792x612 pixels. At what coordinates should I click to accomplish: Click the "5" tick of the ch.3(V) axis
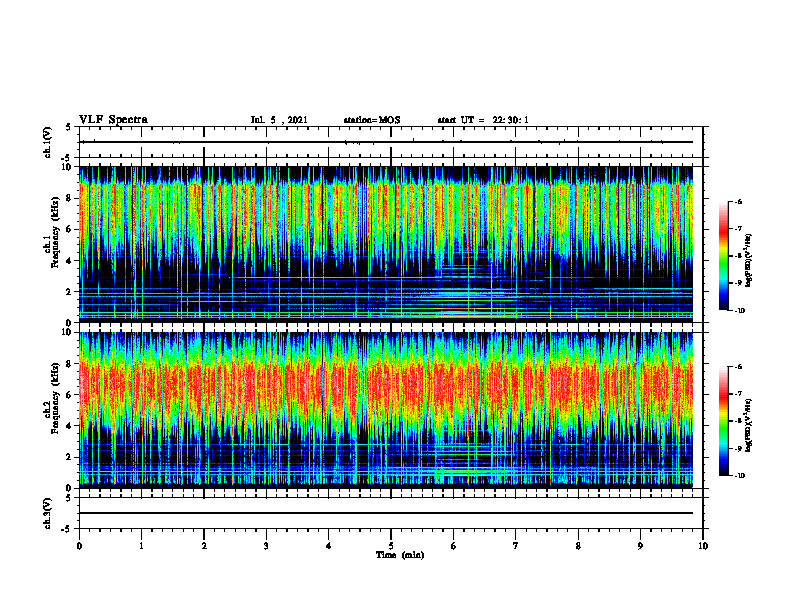(x=68, y=498)
